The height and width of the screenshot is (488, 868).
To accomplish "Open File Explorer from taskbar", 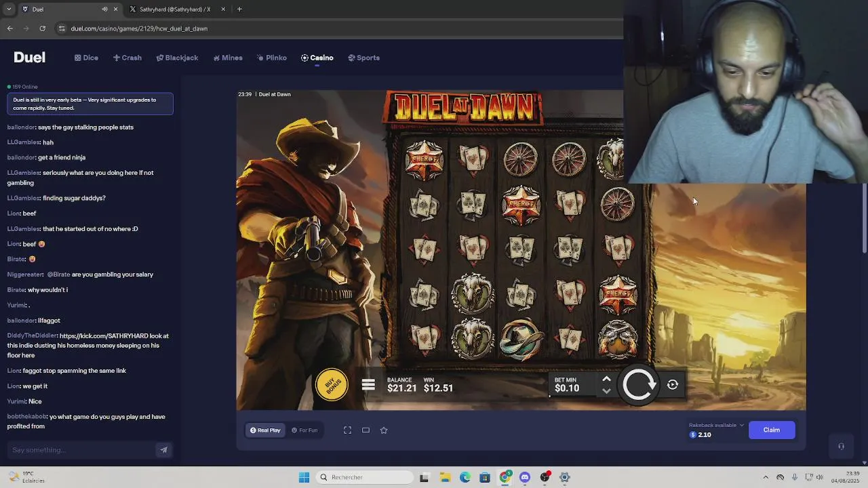I will [445, 477].
